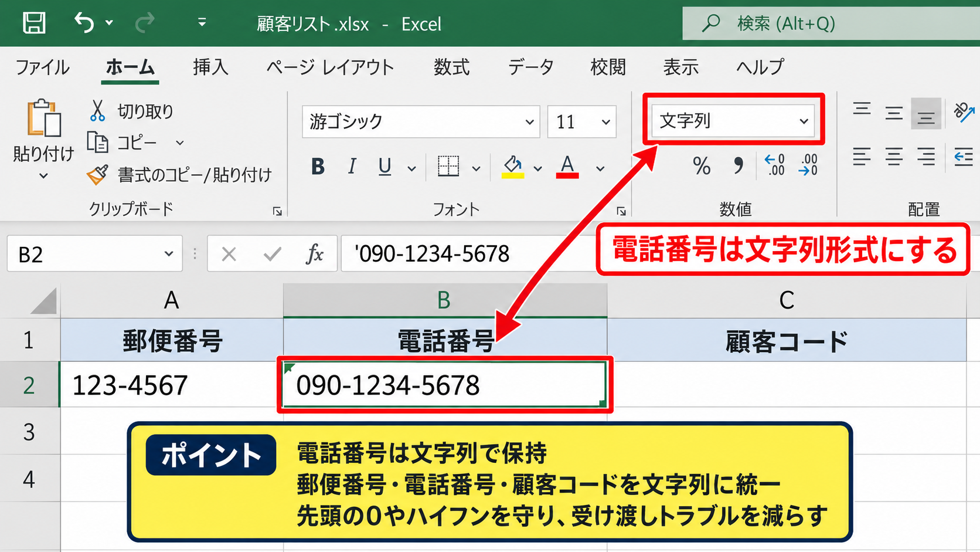Click the red font color A
Viewport: 980px width, 552px height.
(x=567, y=167)
